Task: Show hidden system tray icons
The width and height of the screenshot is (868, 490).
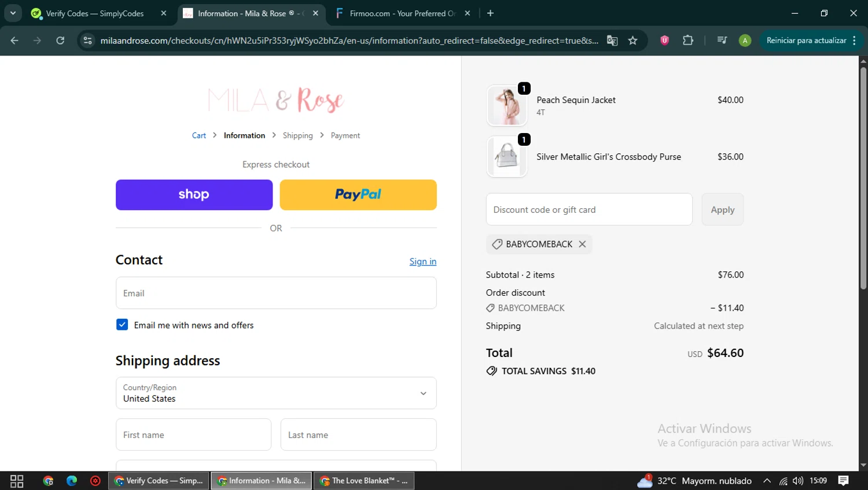Action: pyautogui.click(x=767, y=481)
